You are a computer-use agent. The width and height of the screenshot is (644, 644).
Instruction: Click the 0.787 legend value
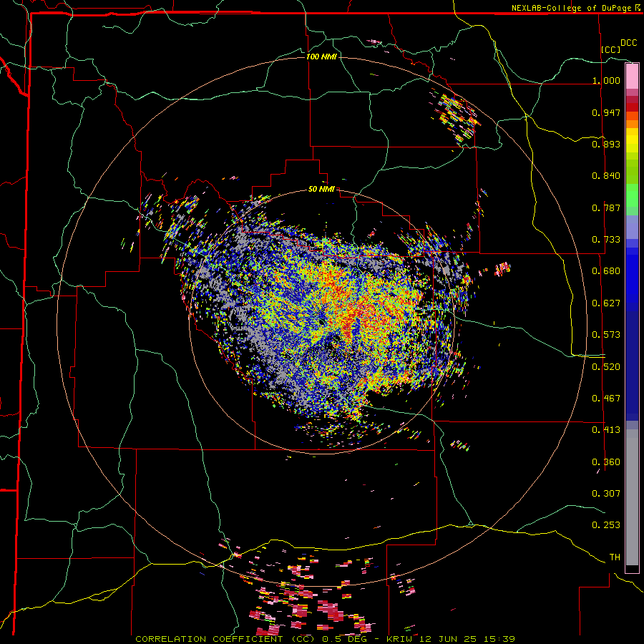tap(606, 208)
